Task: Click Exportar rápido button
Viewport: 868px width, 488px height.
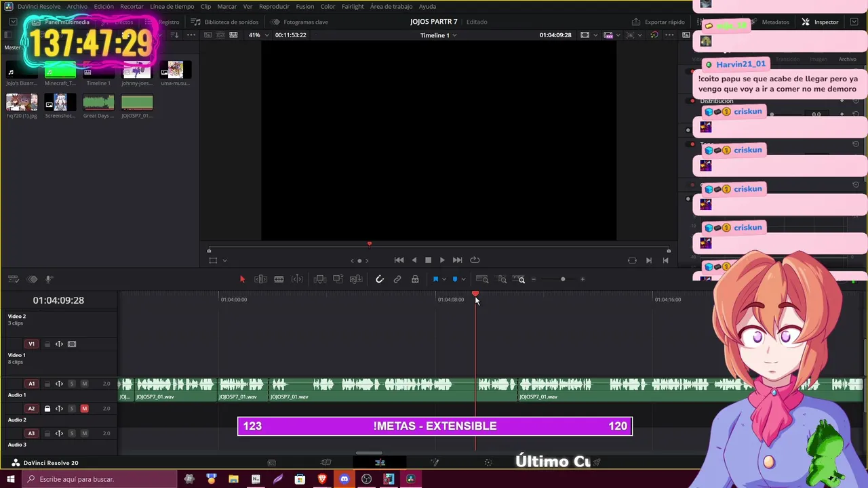Action: (x=658, y=22)
